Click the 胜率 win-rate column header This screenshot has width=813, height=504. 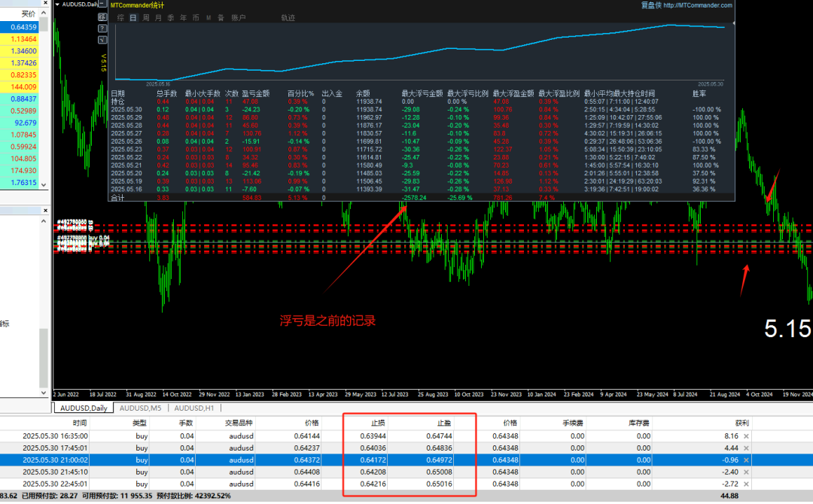pyautogui.click(x=699, y=94)
